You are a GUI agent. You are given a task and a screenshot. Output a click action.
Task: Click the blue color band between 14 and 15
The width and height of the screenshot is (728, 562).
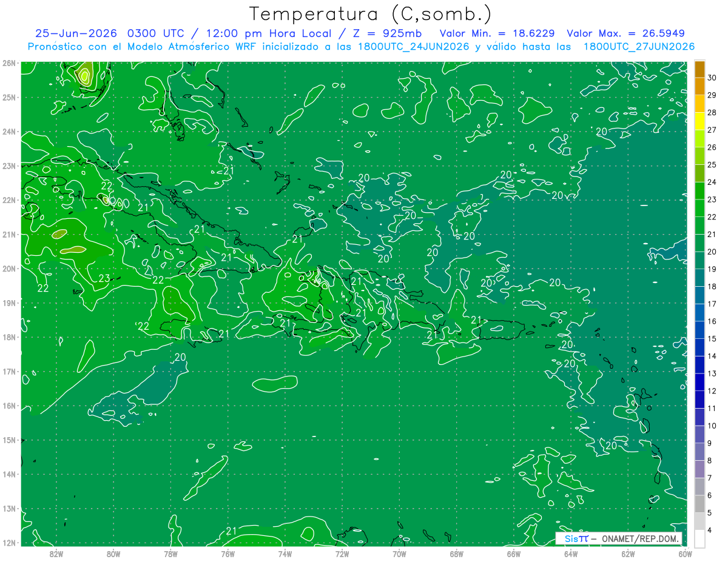pyautogui.click(x=699, y=347)
